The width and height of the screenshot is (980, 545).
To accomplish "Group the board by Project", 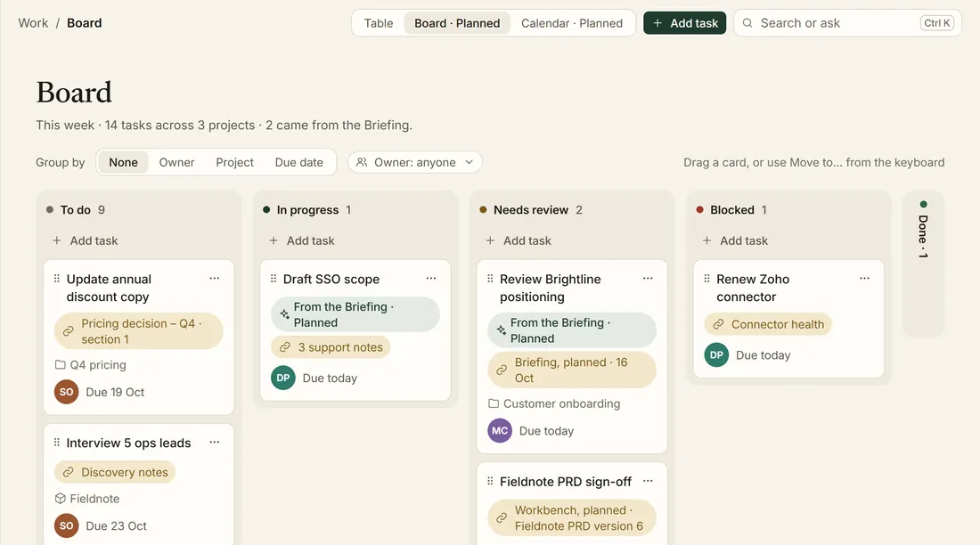I will pos(235,162).
